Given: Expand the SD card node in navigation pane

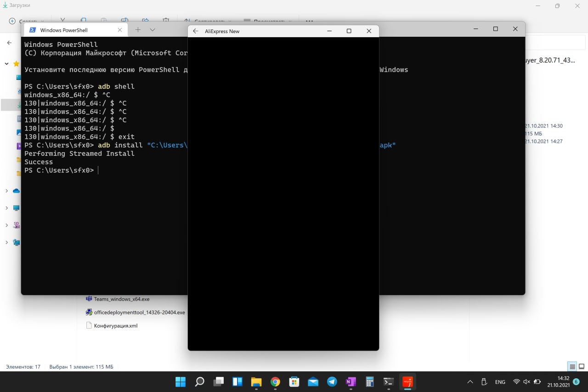Looking at the screenshot, I should (6, 225).
